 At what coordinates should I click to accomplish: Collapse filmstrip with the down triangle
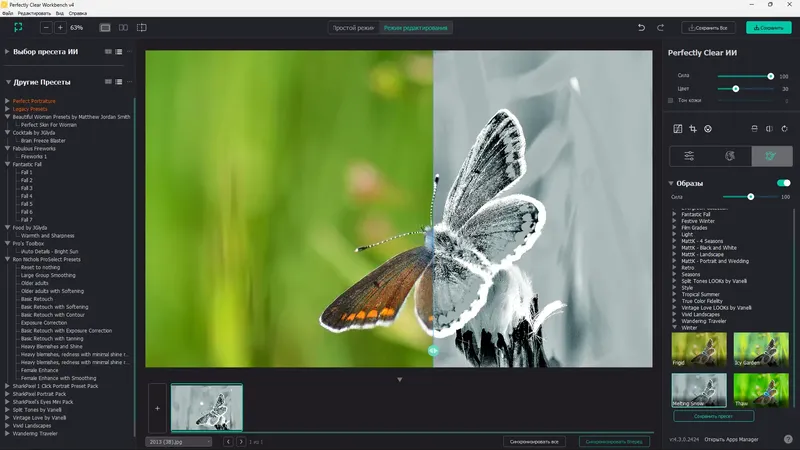(399, 380)
